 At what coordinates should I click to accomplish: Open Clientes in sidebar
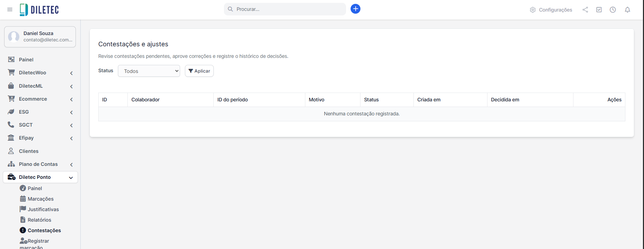click(29, 151)
